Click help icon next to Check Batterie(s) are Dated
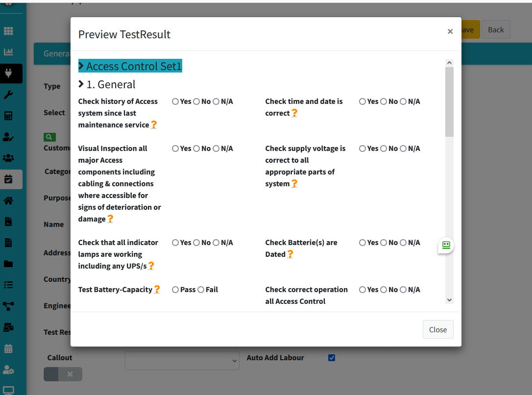The width and height of the screenshot is (532, 395). 290,254
